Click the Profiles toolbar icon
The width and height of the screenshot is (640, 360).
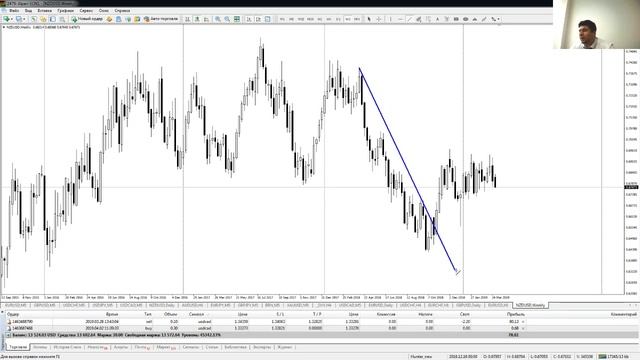(x=18, y=19)
